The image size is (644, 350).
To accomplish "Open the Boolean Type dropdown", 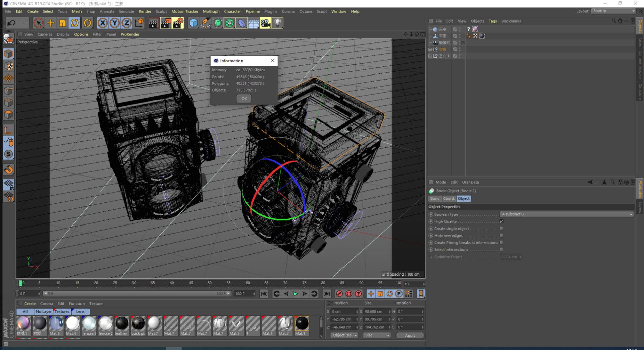I will [567, 214].
